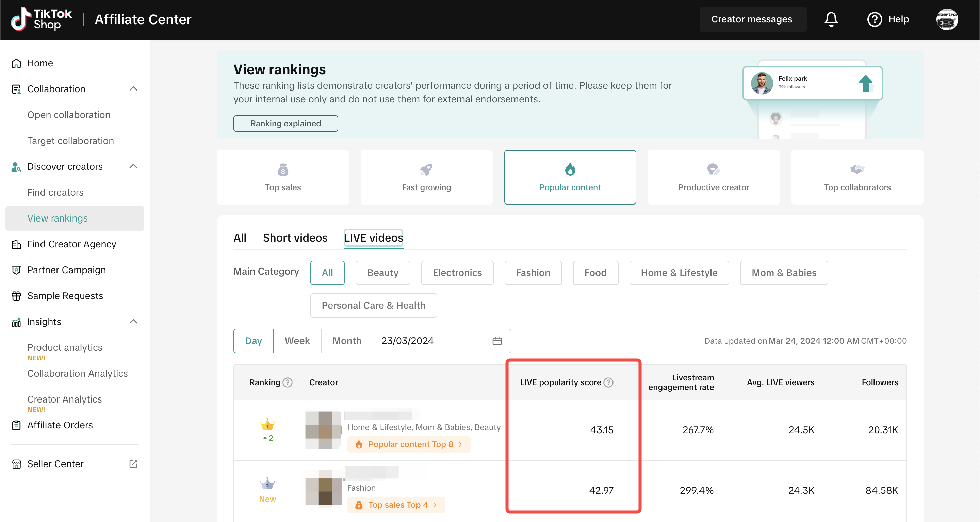Screen dimensions: 980x522
Task: Select the Top sales ranking card
Action: [x=283, y=177]
